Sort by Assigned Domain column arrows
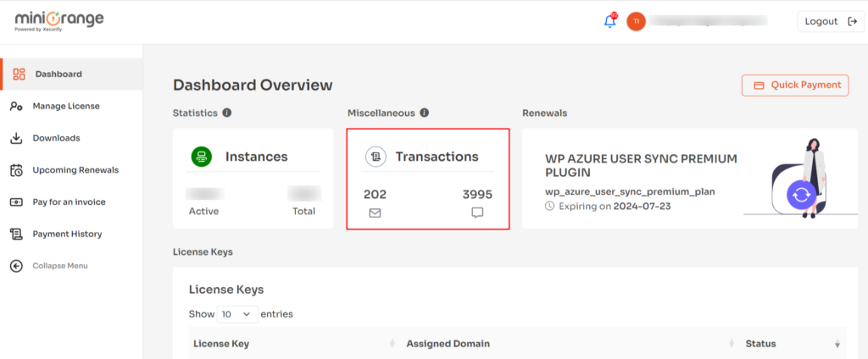This screenshot has height=359, width=868. (732, 344)
